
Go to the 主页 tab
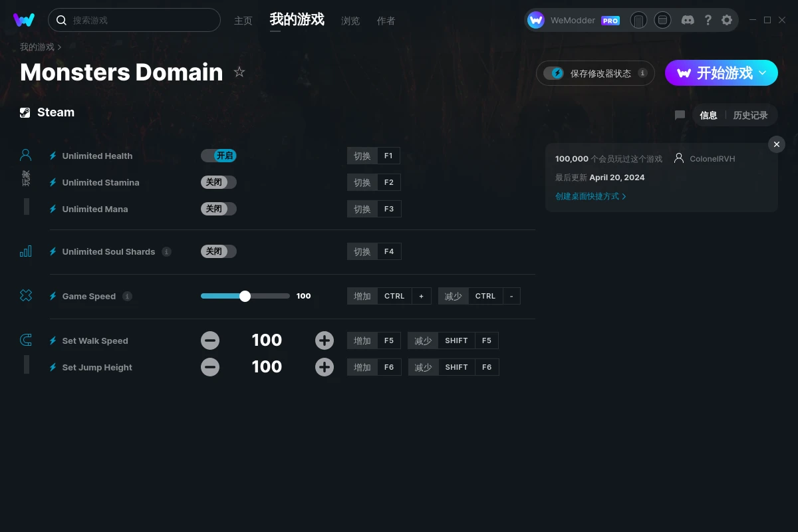click(243, 21)
